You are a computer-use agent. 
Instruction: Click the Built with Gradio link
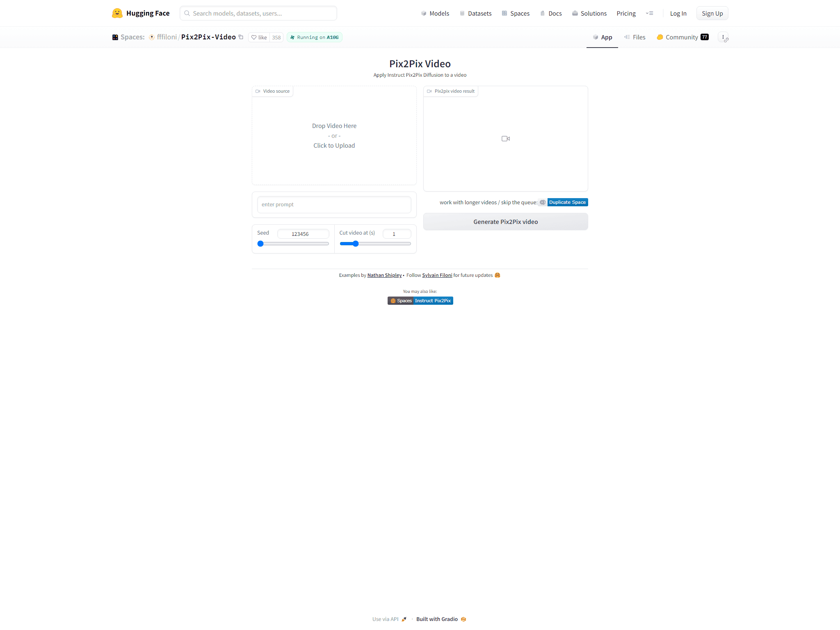[441, 619]
